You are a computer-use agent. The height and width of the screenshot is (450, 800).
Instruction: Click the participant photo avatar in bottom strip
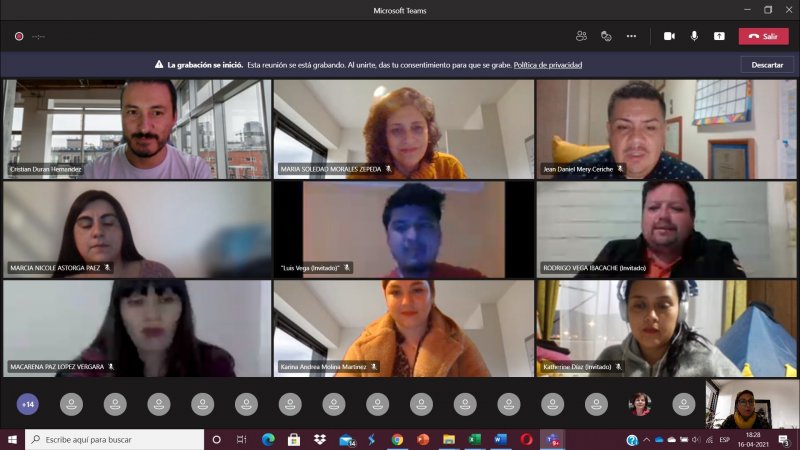(640, 404)
